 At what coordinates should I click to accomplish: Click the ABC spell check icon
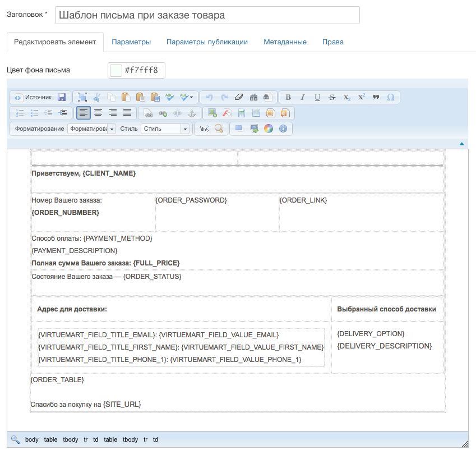coord(170,97)
